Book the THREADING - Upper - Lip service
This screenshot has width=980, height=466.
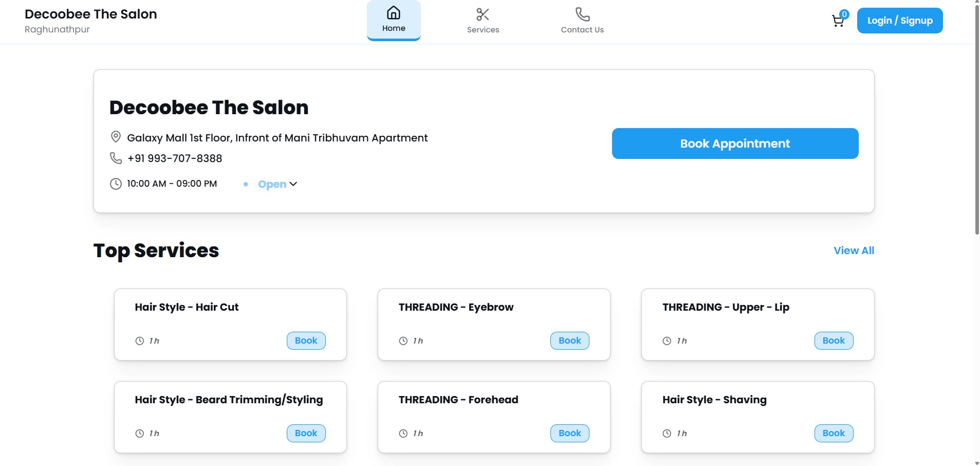(833, 340)
